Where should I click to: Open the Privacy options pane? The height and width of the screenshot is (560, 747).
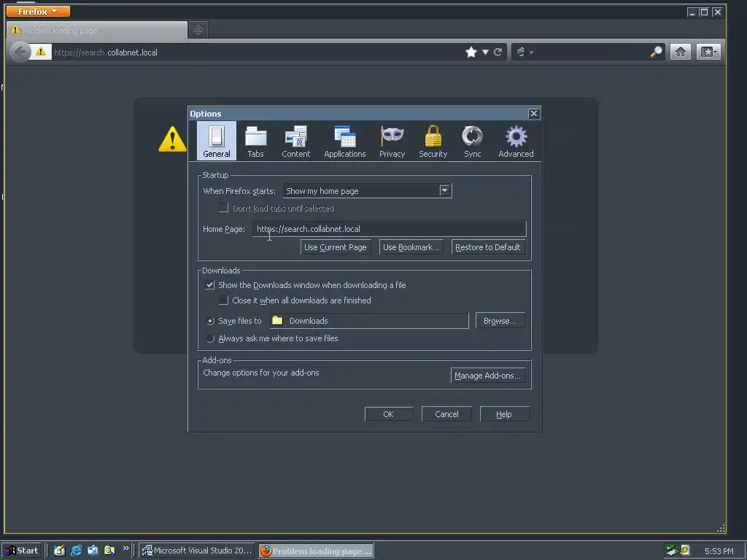392,141
